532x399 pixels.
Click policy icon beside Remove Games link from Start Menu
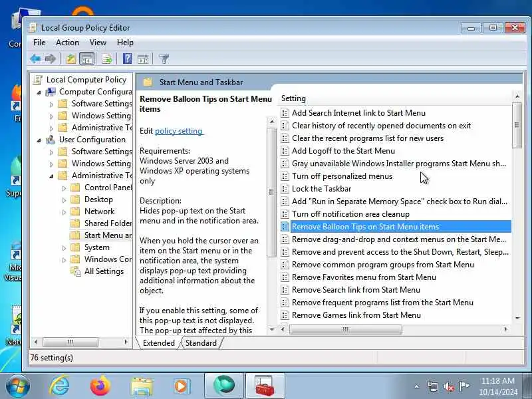click(285, 315)
